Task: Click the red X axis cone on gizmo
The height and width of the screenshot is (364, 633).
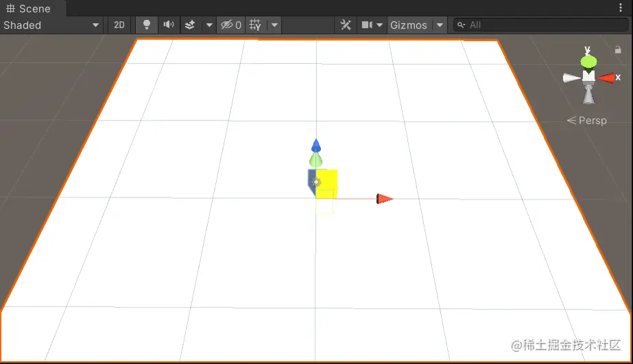Action: pos(607,78)
